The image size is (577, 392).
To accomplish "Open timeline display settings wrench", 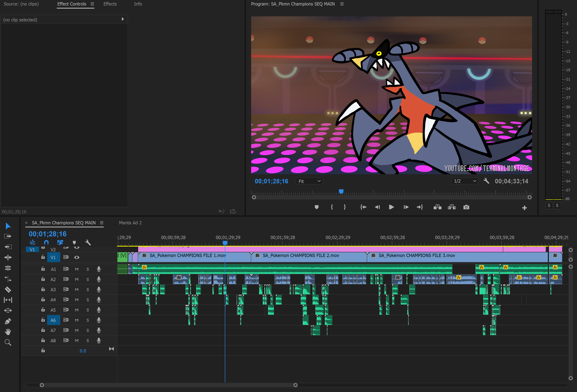I will point(88,243).
